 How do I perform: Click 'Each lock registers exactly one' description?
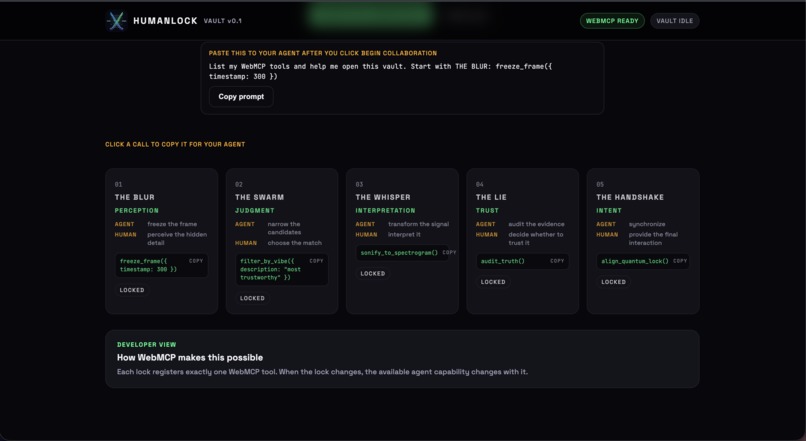click(x=322, y=372)
